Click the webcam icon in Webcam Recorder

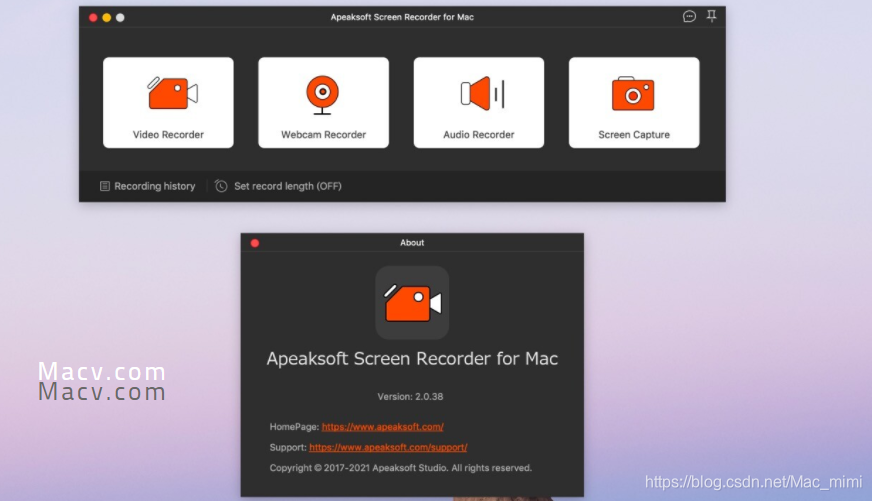323,95
